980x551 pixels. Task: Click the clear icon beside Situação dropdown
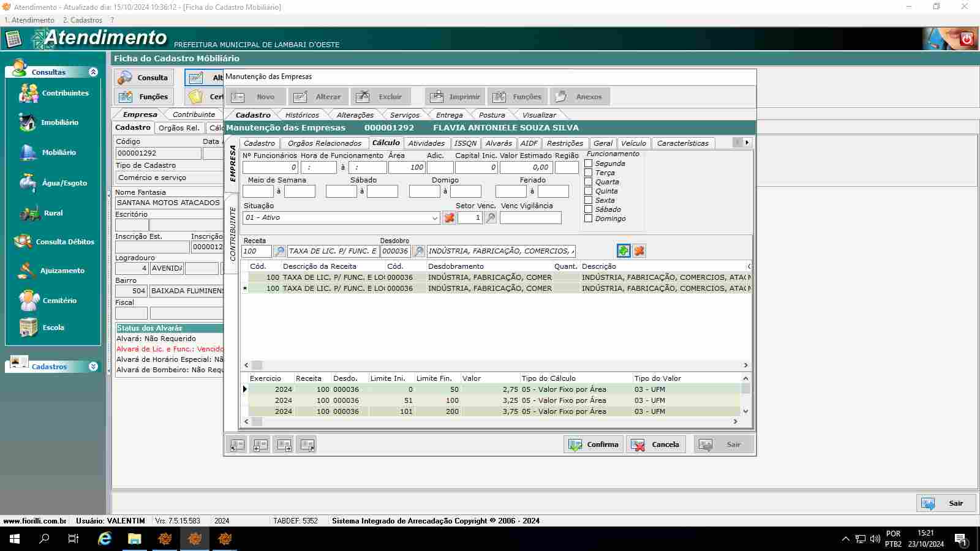pyautogui.click(x=449, y=218)
